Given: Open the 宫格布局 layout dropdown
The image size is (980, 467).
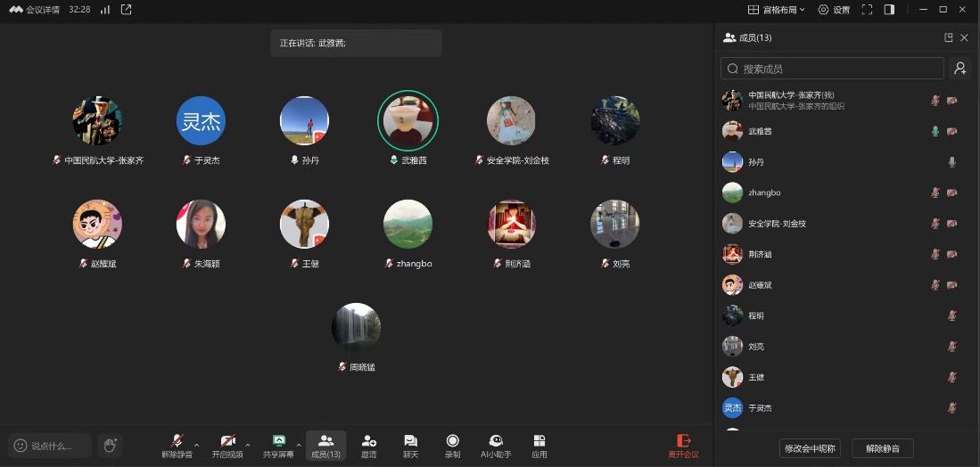Looking at the screenshot, I should (x=776, y=10).
